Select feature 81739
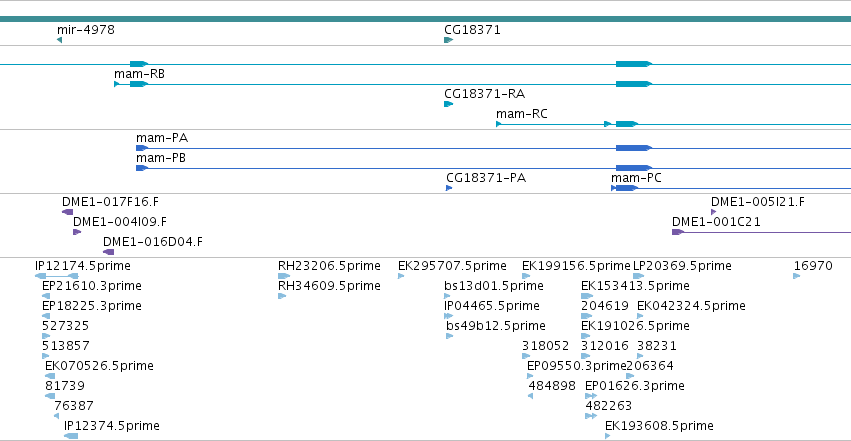The image size is (851, 441). click(x=65, y=386)
